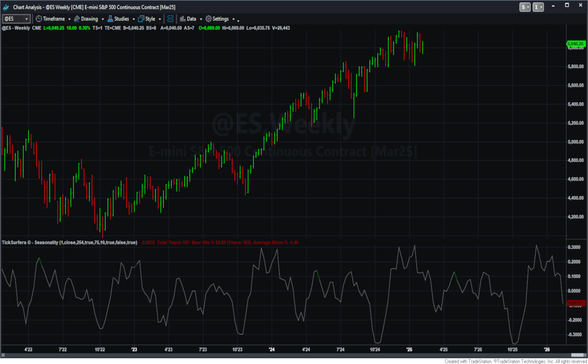The image size is (588, 364).
Task: Maximize the Chart Analysis window
Action: point(567,5)
